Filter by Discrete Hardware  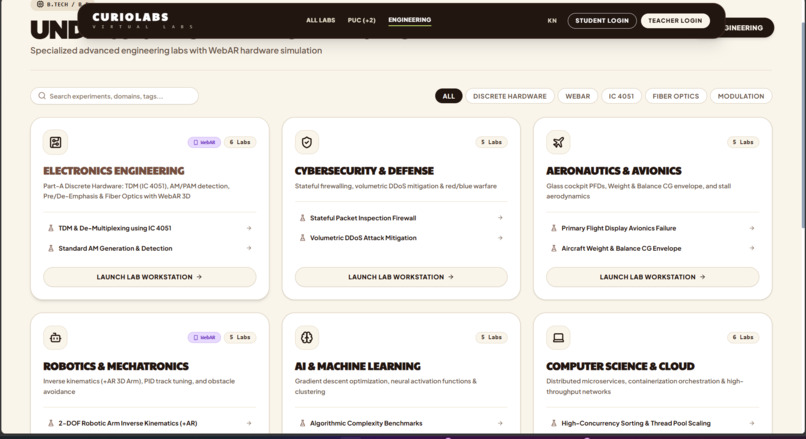pos(510,96)
